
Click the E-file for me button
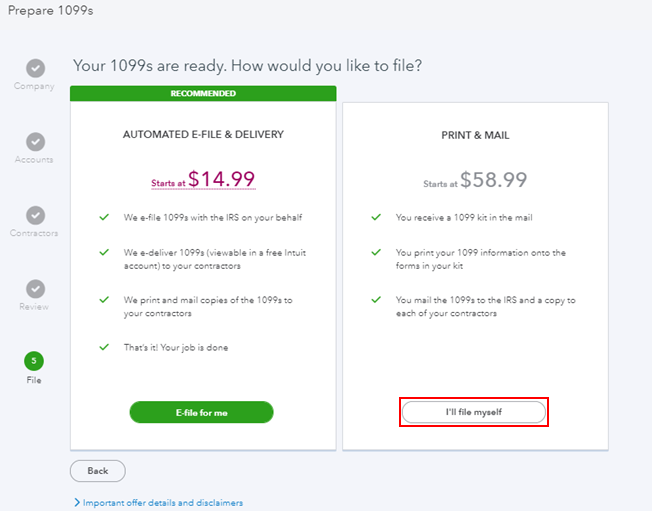click(202, 412)
